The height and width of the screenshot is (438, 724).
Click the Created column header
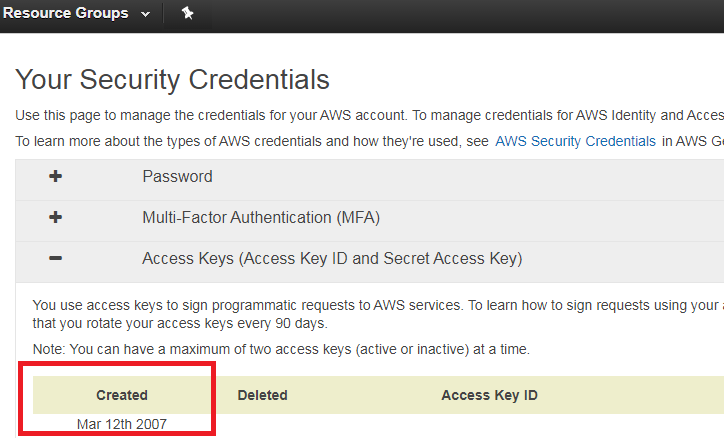[122, 395]
